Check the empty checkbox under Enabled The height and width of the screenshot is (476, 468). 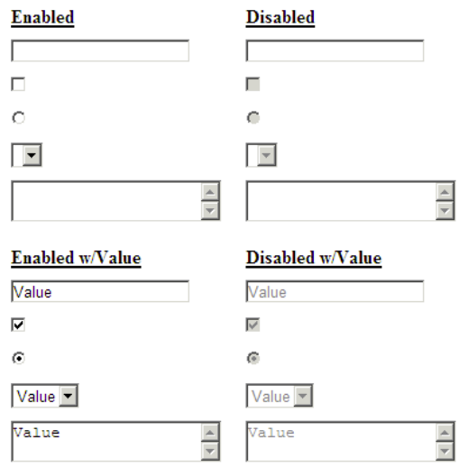pyautogui.click(x=18, y=84)
